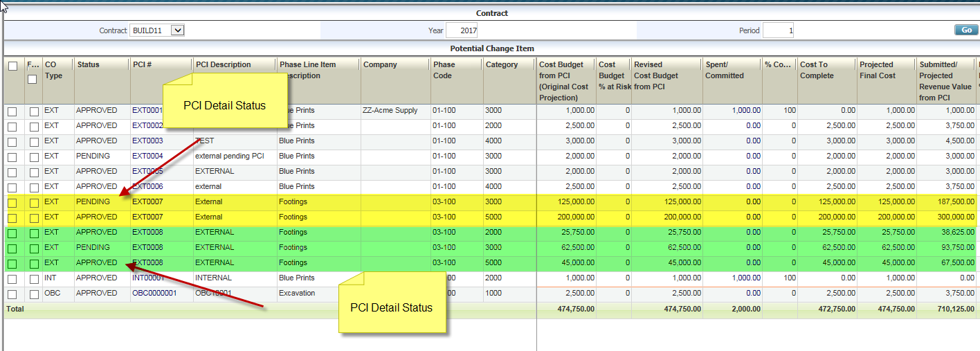Screen dimensions: 980x351
Task: Open the EXT0004 PCI number link
Action: [147, 156]
